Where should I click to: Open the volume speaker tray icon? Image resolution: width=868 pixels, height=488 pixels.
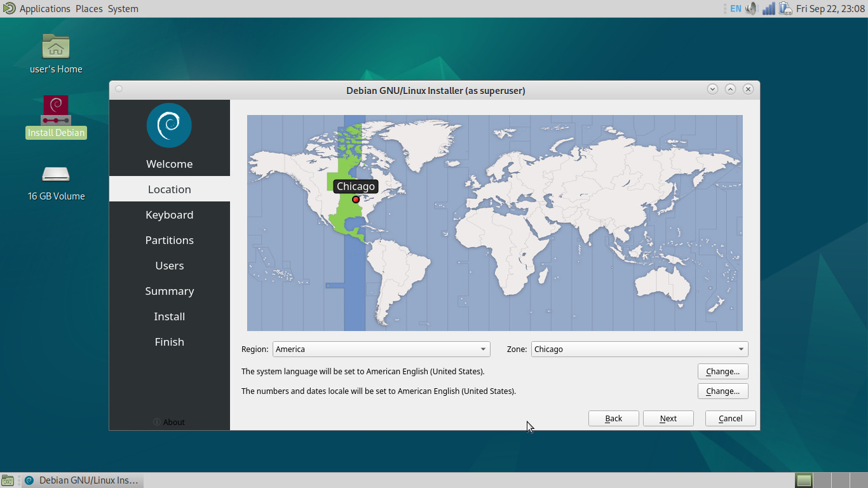pos(752,8)
